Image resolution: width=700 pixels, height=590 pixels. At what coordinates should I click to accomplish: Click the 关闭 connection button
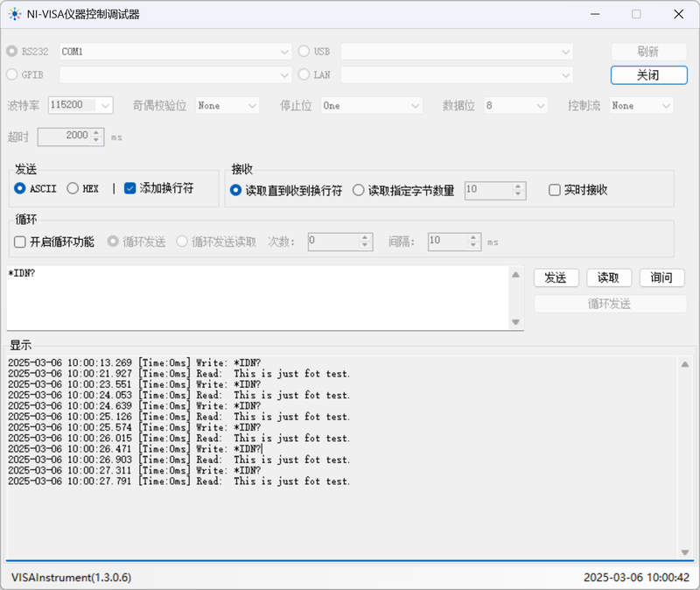coord(648,75)
